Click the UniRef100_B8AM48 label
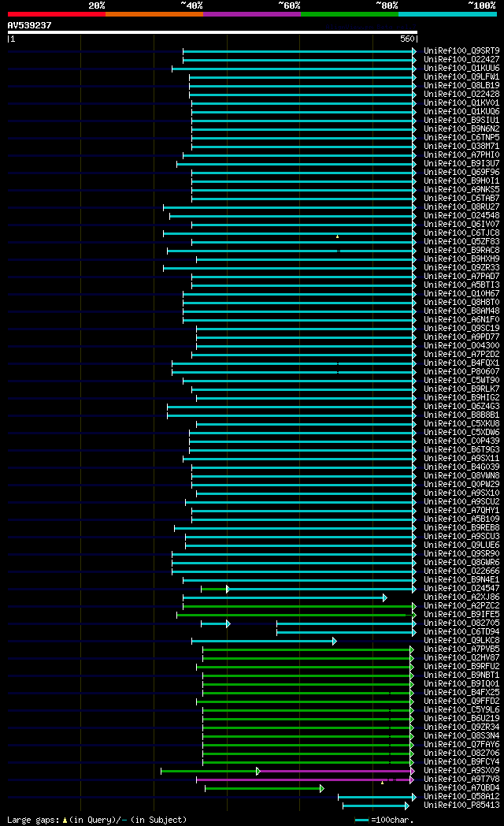504x826 pixels. click(x=461, y=311)
